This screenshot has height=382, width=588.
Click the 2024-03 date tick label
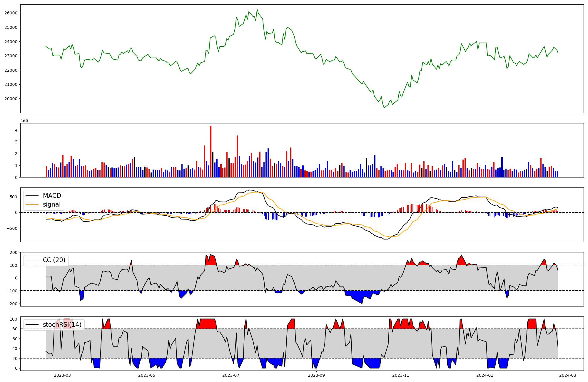pyautogui.click(x=567, y=375)
